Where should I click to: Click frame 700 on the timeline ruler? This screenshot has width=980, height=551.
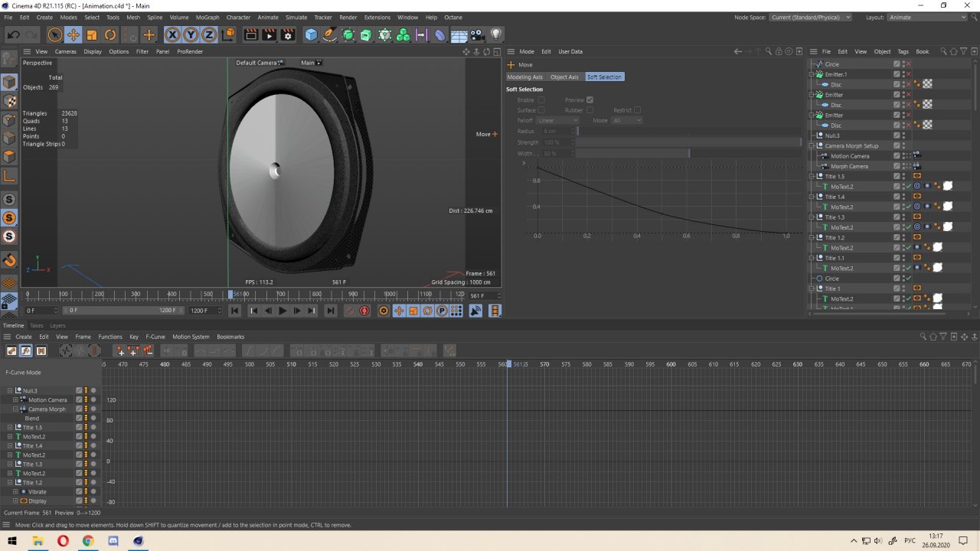coord(281,294)
